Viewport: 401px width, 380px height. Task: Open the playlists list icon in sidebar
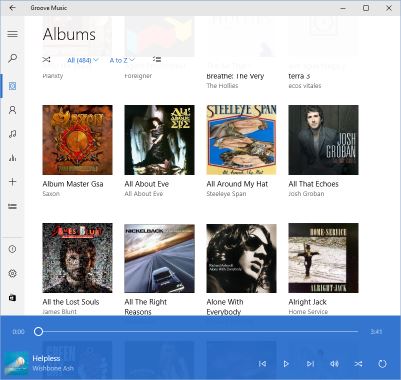[13, 206]
